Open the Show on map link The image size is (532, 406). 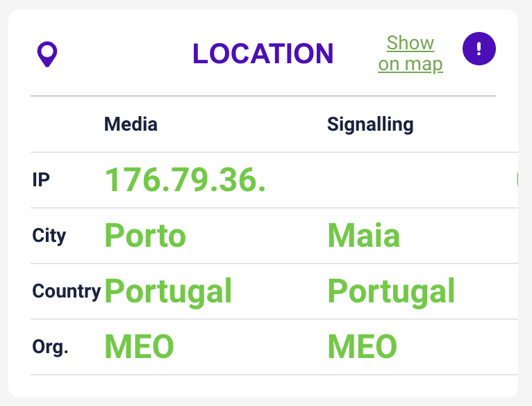(x=410, y=54)
